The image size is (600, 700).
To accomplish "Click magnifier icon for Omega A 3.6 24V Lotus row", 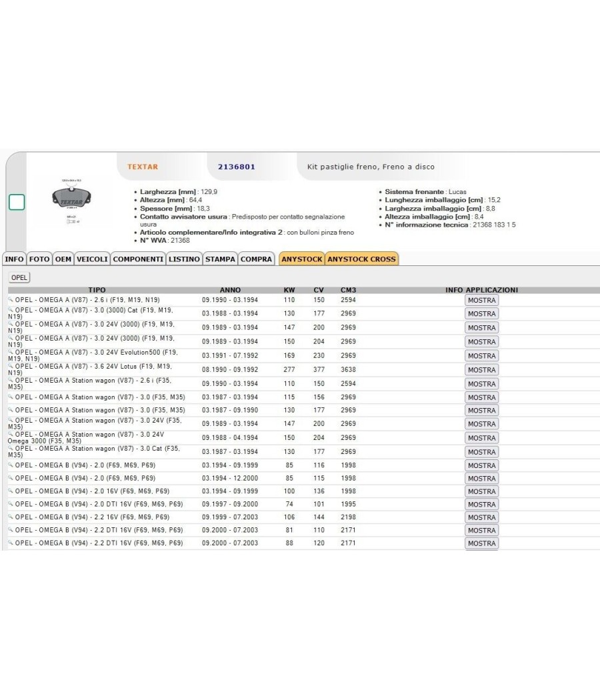I will [x=11, y=365].
